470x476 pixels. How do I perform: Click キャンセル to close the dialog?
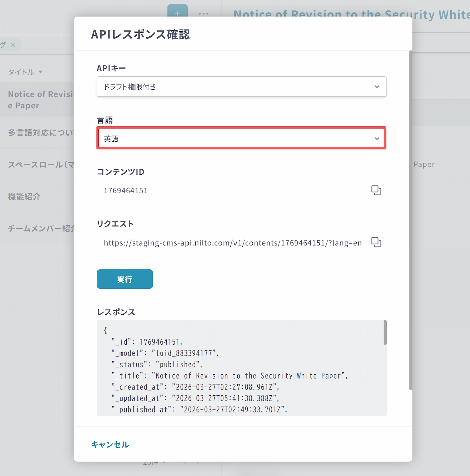[110, 444]
